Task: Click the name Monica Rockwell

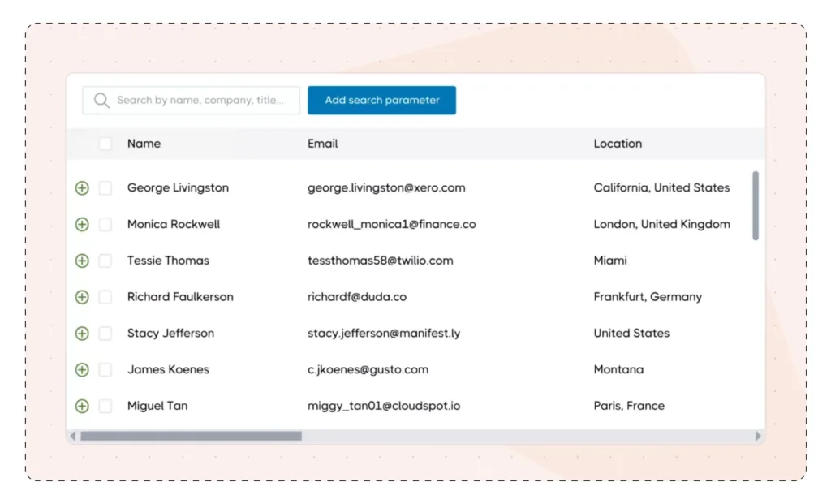Action: tap(174, 224)
